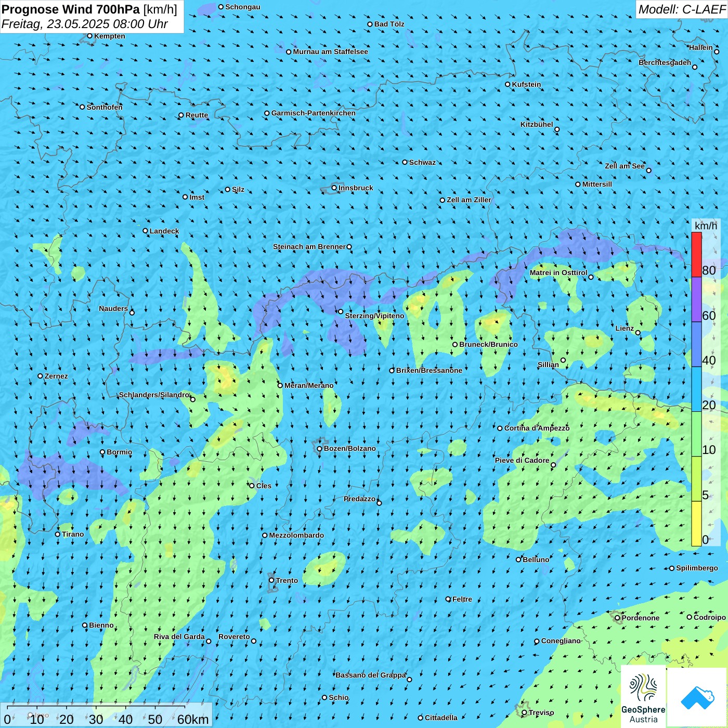This screenshot has width=728, height=728.
Task: Click the Belluno location dot
Action: pos(518,560)
